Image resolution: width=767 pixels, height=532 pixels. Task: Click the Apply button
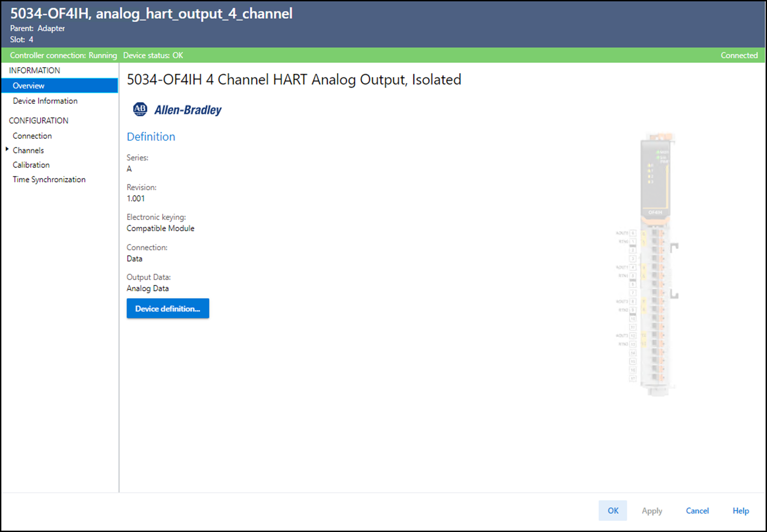(652, 511)
